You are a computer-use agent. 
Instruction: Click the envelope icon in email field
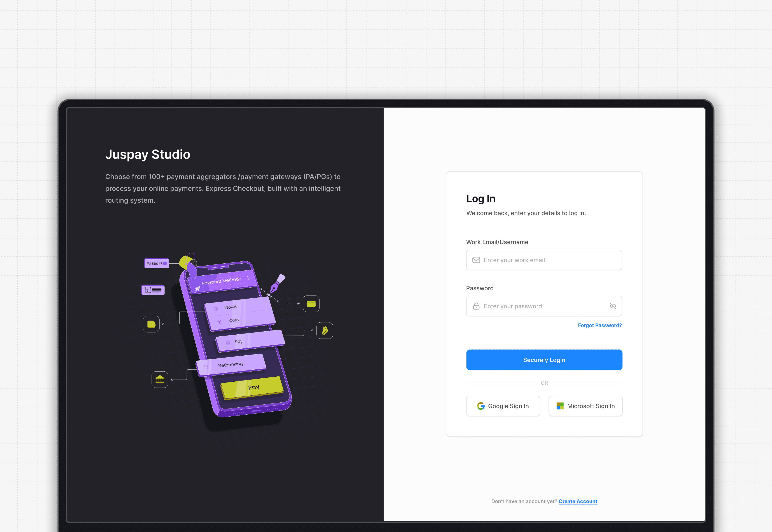[x=476, y=260]
